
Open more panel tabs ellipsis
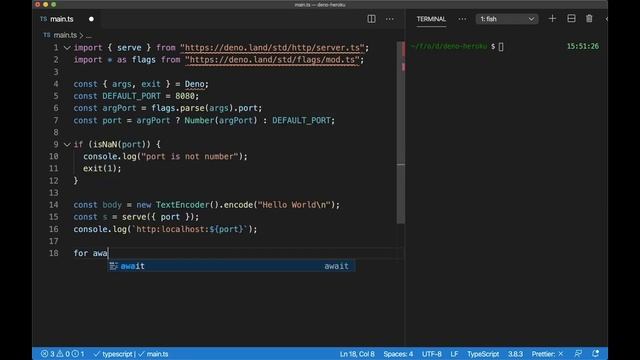point(462,19)
